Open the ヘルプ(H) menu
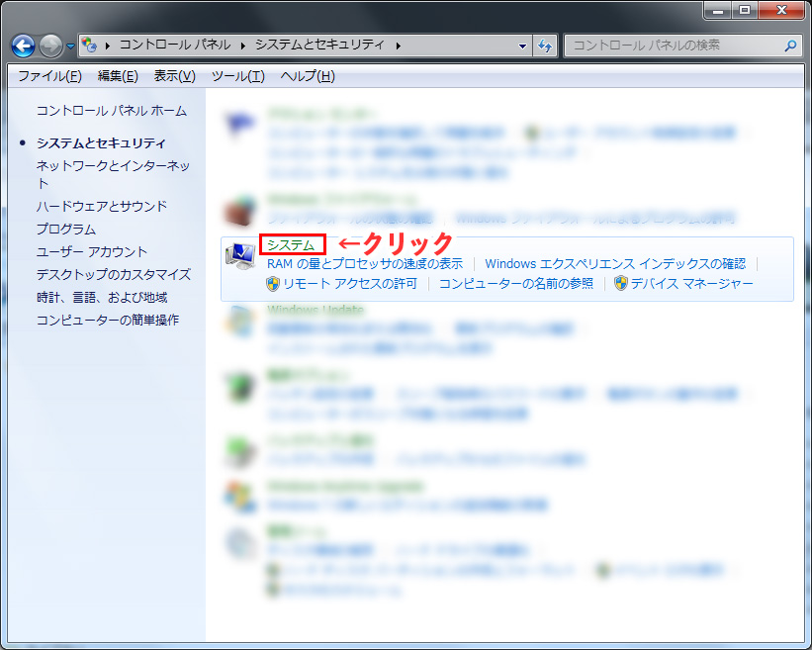The height and width of the screenshot is (650, 812). point(308,76)
